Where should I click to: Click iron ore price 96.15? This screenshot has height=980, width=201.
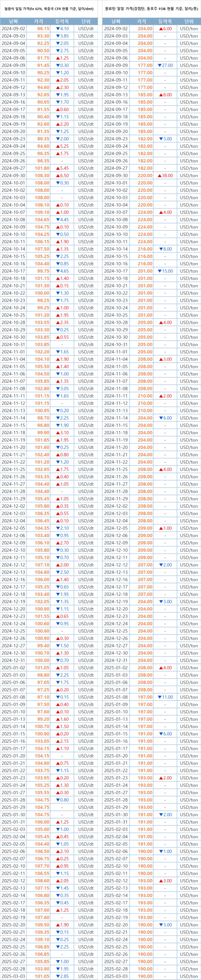pyautogui.click(x=43, y=28)
